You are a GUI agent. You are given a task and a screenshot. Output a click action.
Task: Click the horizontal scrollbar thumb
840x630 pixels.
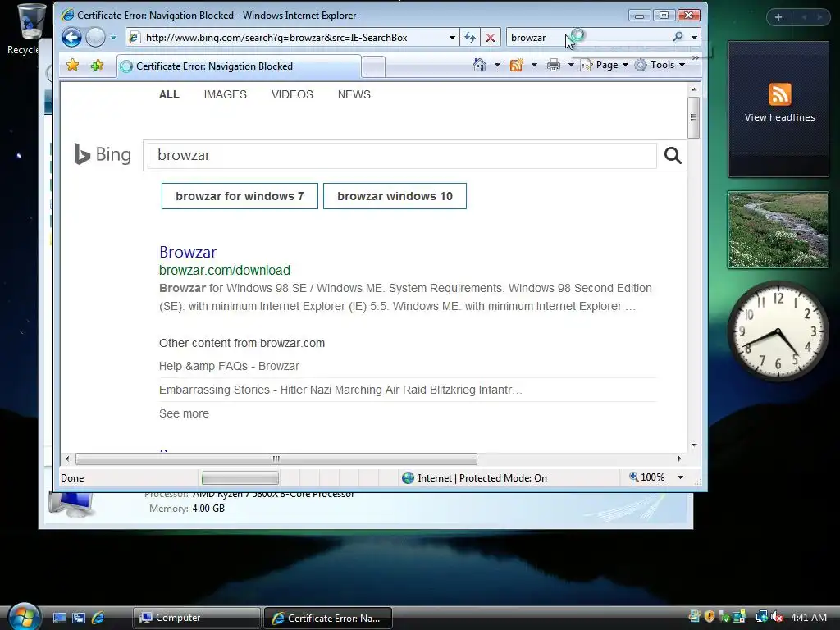[x=276, y=459]
